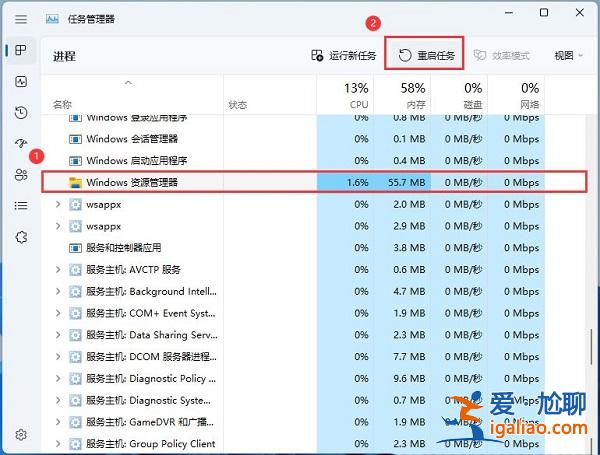Screen dimensions: 600x455
Task: Expand 服务主机: Data Sharing Serv... row
Action: [x=58, y=335]
